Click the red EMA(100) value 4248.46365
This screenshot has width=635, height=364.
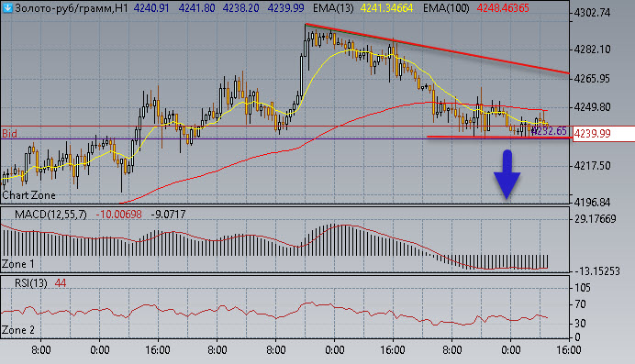503,8
